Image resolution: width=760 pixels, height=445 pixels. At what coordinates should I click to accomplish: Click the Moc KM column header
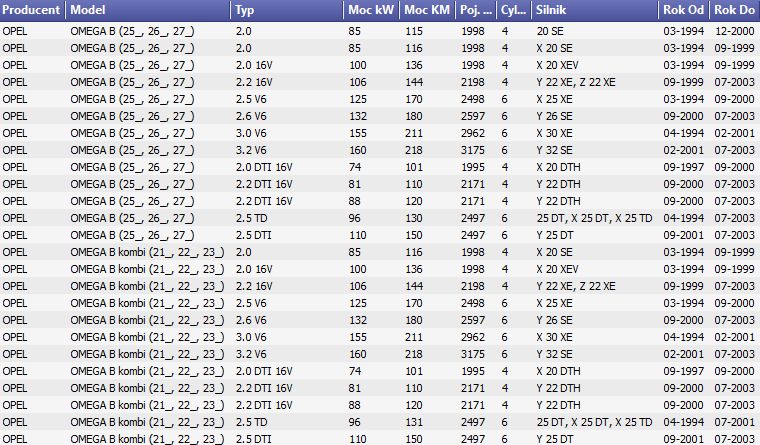point(428,10)
